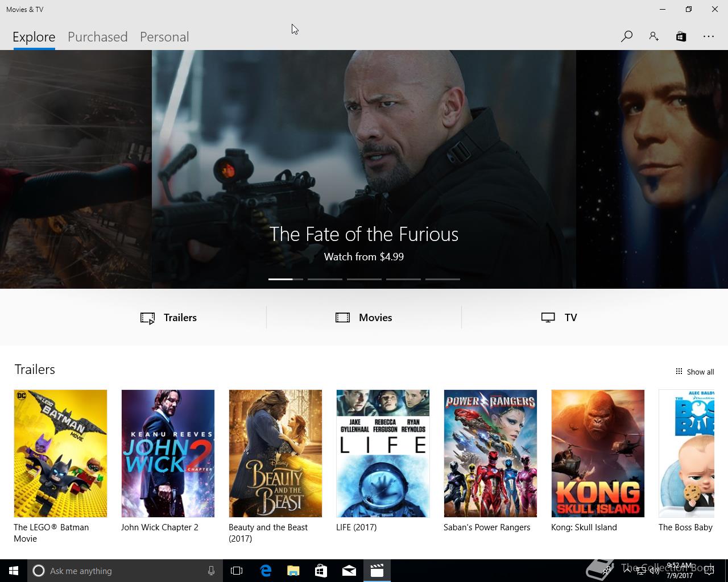Click the Ask me anything search box

[x=125, y=571]
